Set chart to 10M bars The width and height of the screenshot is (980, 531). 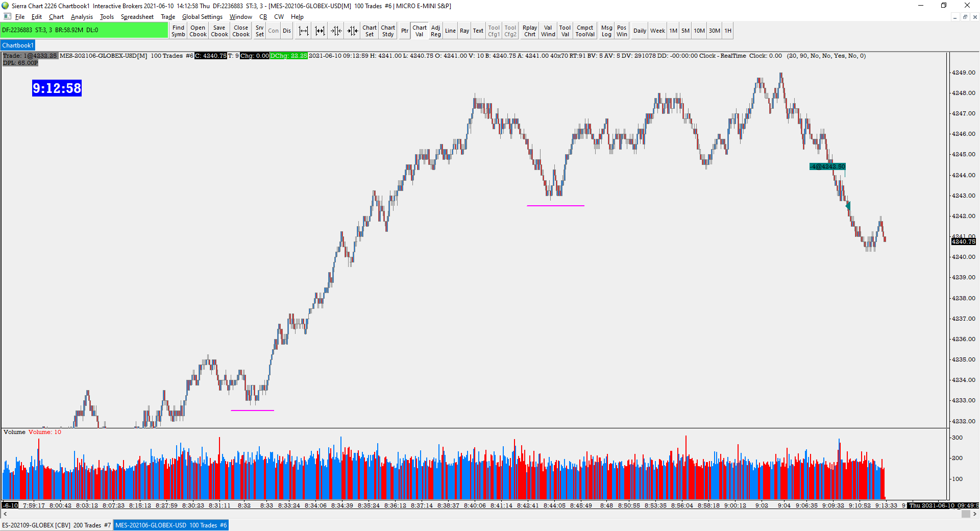point(699,31)
